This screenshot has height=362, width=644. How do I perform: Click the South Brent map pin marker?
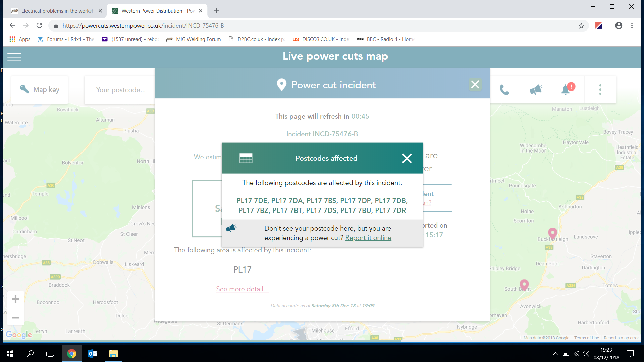pos(524,284)
